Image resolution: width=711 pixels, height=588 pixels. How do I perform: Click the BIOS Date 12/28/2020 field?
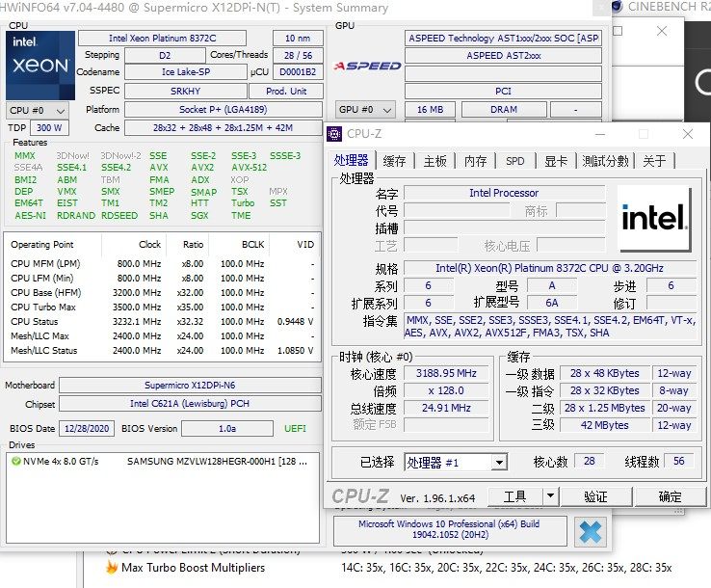87,428
